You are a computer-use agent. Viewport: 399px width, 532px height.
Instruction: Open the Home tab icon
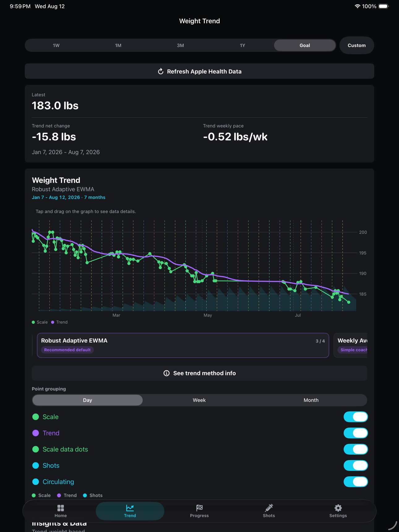tap(61, 508)
